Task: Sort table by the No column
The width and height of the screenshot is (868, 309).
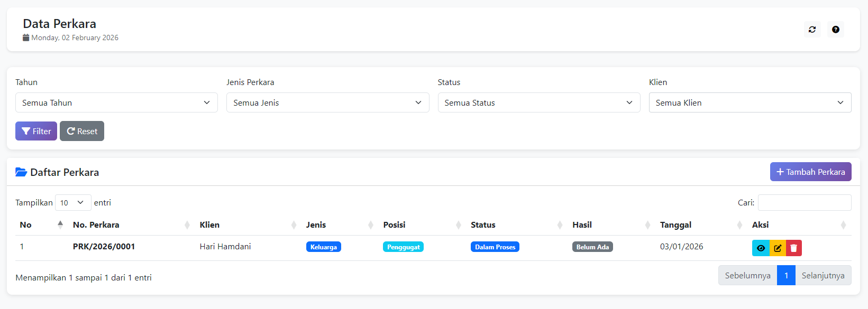Action: point(42,225)
